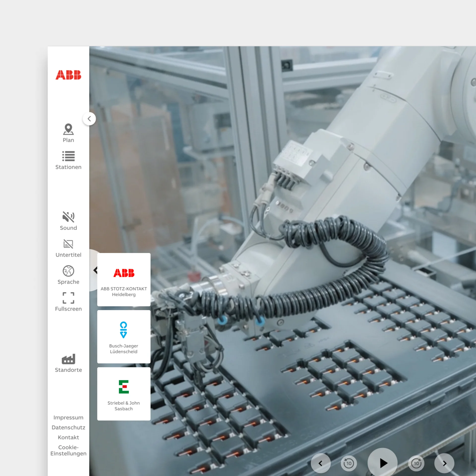
Task: Open Cookie-Einstellungen
Action: click(x=68, y=450)
